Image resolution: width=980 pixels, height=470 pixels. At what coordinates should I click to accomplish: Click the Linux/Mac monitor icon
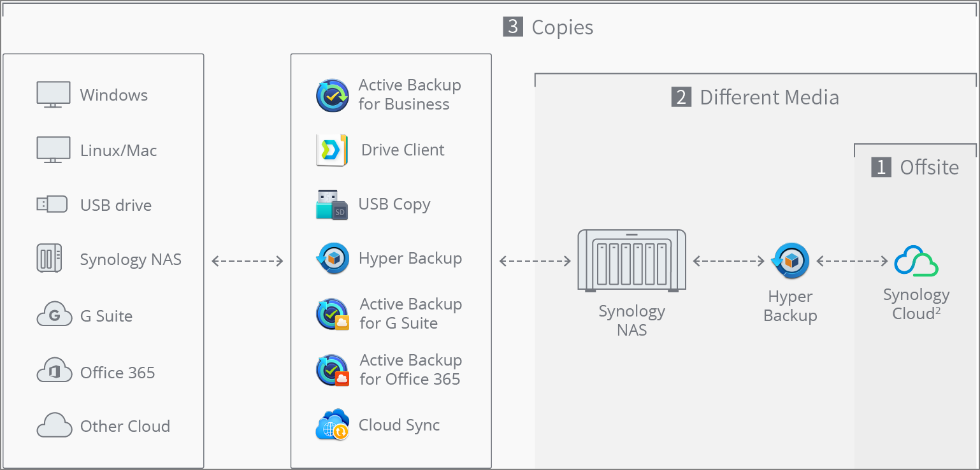coord(53,150)
